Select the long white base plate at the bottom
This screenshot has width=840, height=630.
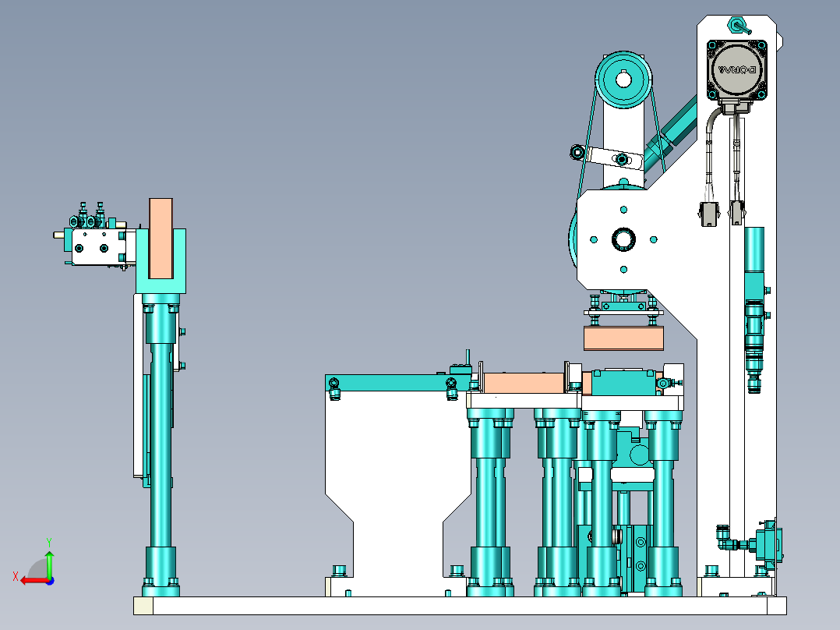pos(461,605)
